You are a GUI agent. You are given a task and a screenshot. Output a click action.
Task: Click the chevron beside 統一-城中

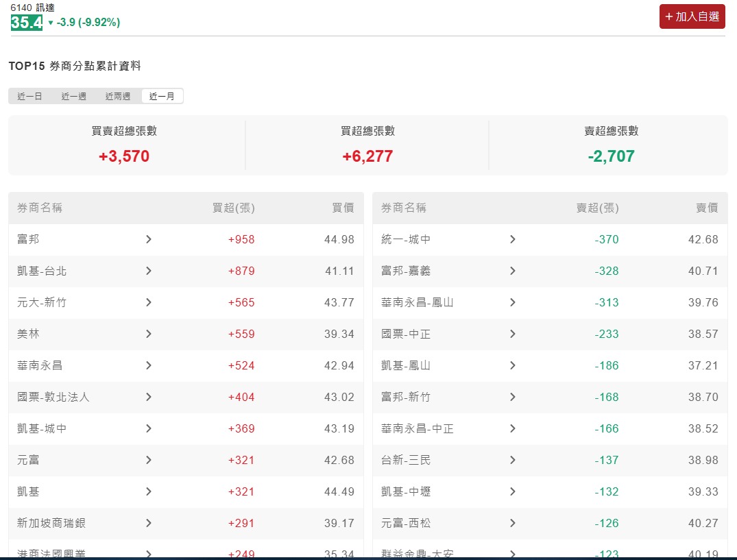pos(513,239)
